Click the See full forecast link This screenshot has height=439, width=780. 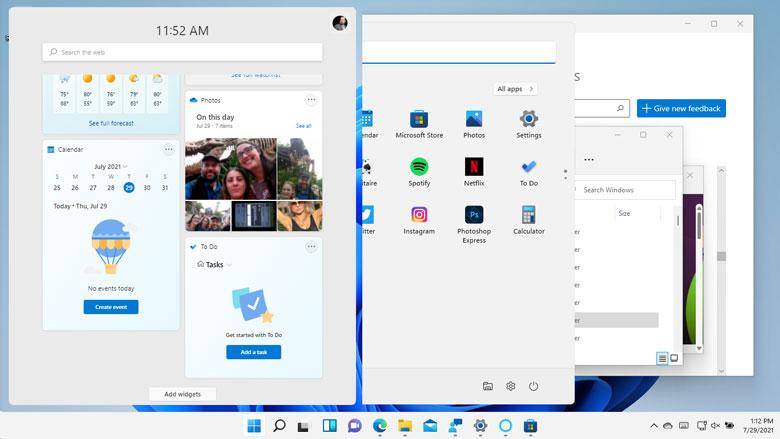click(x=110, y=123)
